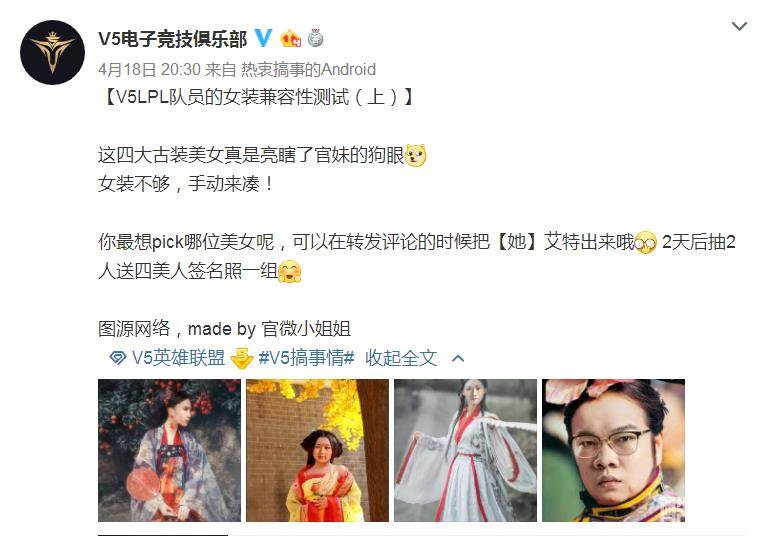The height and width of the screenshot is (536, 765).
Task: Open the V5英雄联盟 super topic link
Action: [x=179, y=358]
